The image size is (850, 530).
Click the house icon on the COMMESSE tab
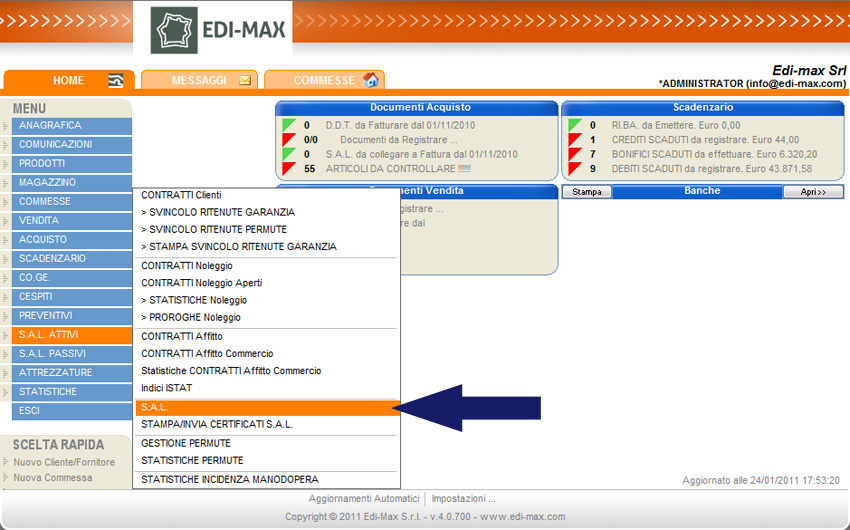(x=371, y=80)
